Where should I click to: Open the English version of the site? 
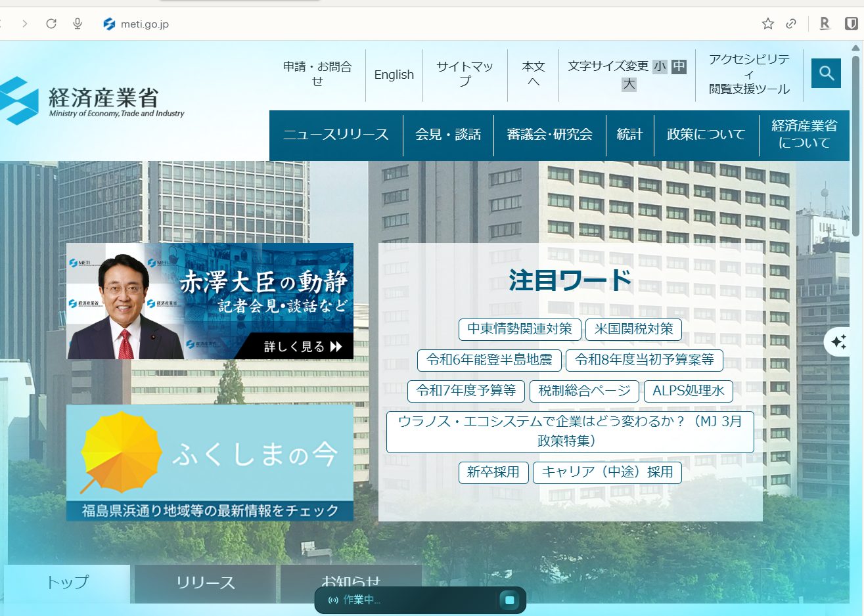pyautogui.click(x=394, y=75)
